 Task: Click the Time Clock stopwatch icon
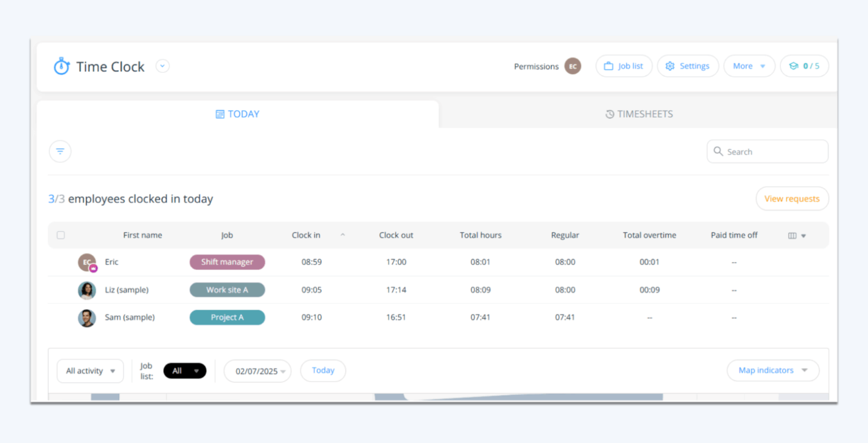point(62,66)
